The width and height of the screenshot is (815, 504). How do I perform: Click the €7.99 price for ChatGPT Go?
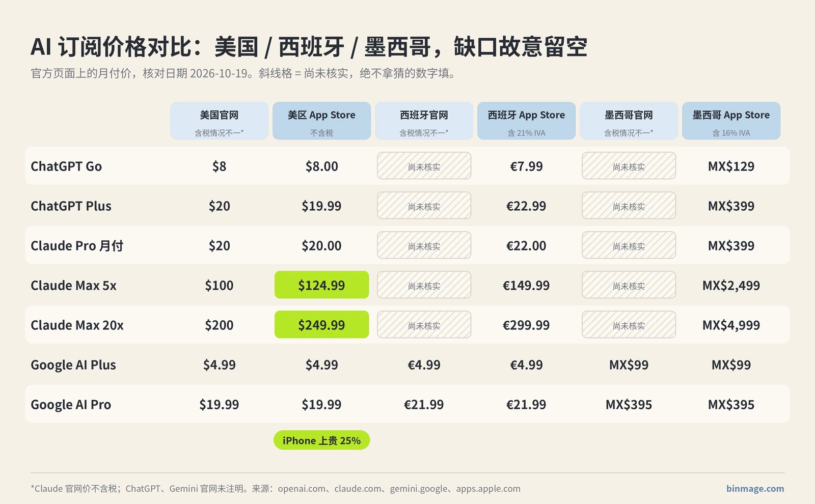526,166
